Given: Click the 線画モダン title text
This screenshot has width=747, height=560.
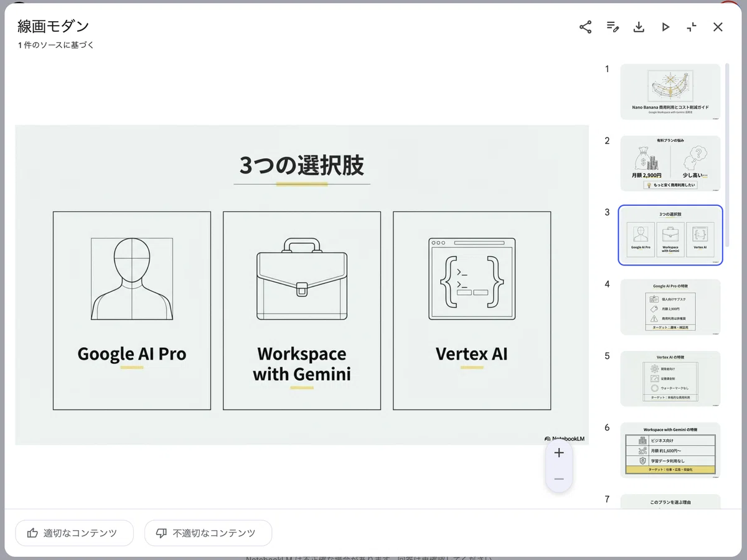Looking at the screenshot, I should coord(54,26).
